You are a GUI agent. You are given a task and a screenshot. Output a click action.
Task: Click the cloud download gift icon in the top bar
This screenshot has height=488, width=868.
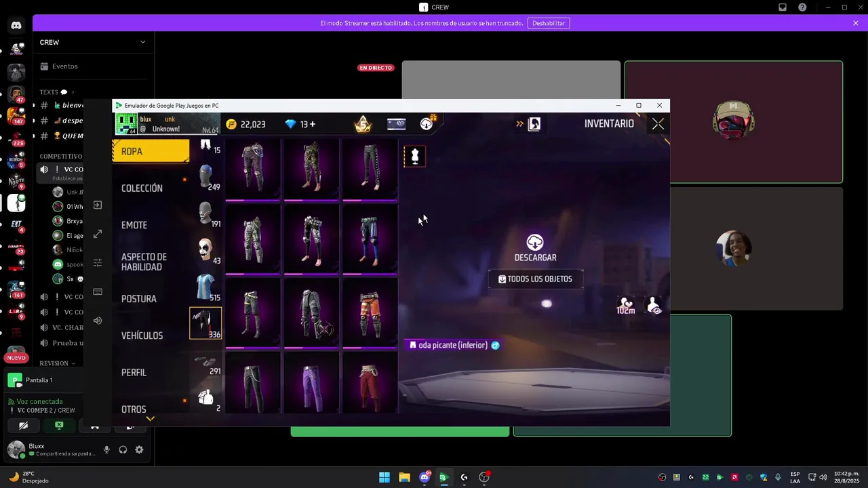pyautogui.click(x=428, y=123)
